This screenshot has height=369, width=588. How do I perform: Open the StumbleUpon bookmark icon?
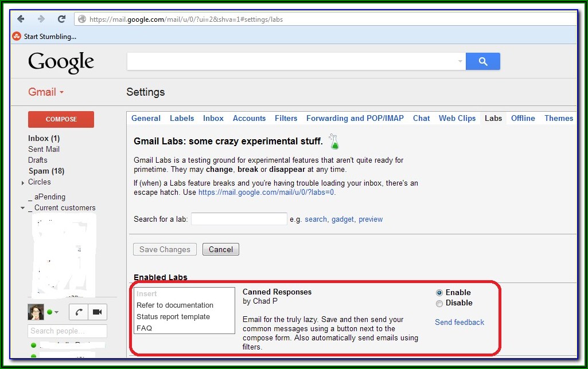[17, 36]
